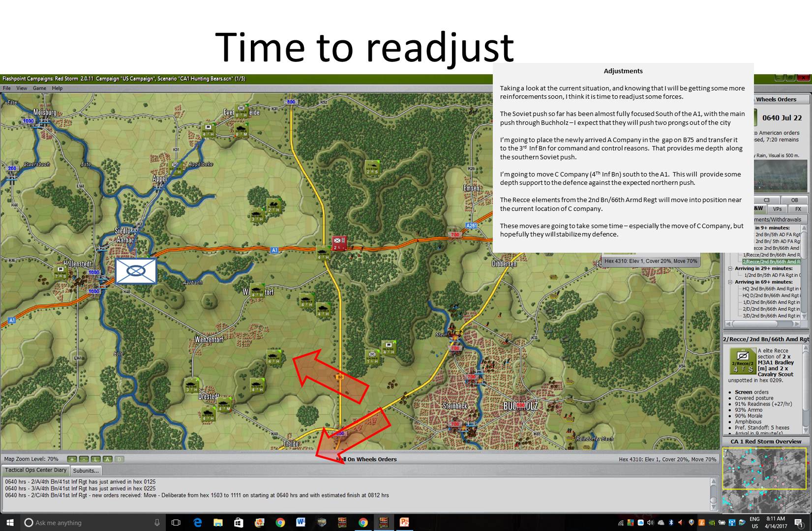The height and width of the screenshot is (531, 812).
Task: Click the Cortana 'Ask me anything' search box
Action: (93, 523)
